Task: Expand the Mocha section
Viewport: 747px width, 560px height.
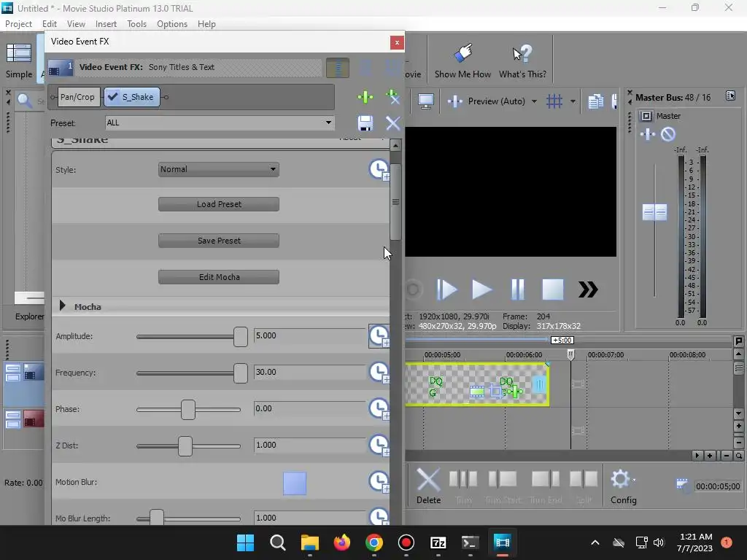Action: [x=62, y=306]
